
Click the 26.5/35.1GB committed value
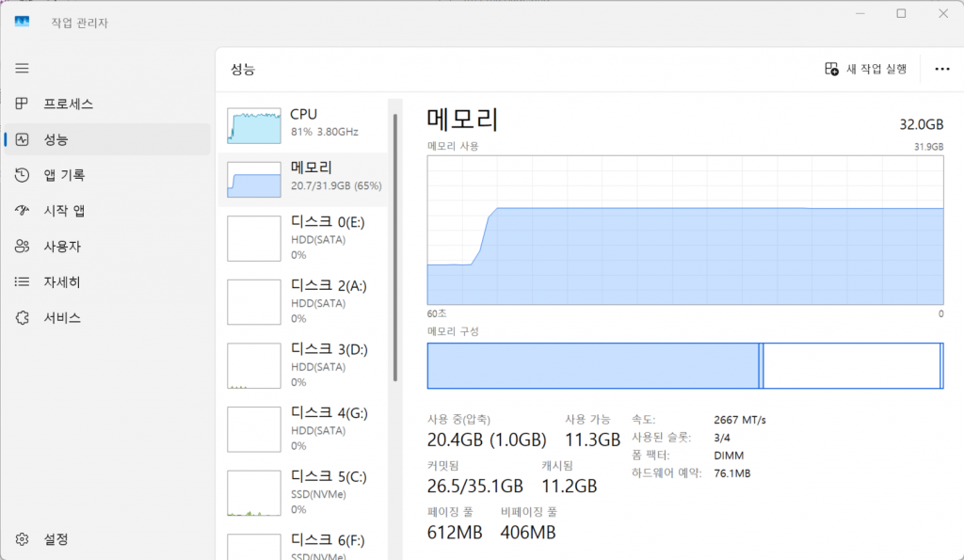pos(474,486)
